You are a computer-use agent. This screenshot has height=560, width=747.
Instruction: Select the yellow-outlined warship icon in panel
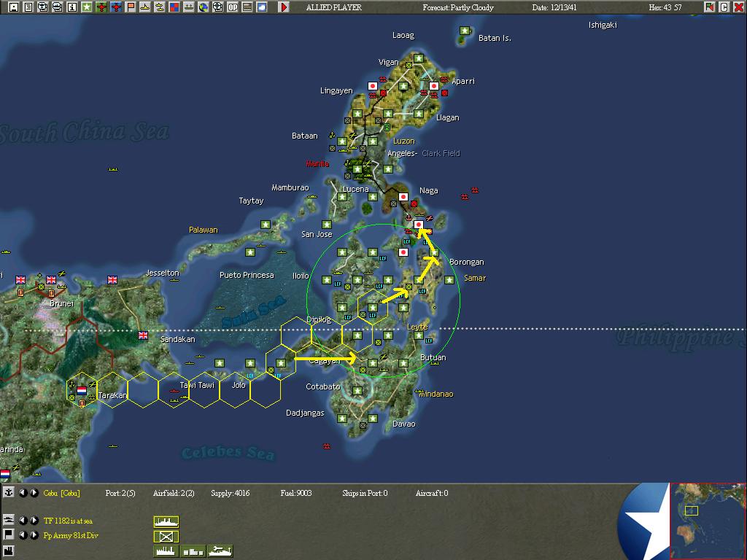[x=166, y=521]
